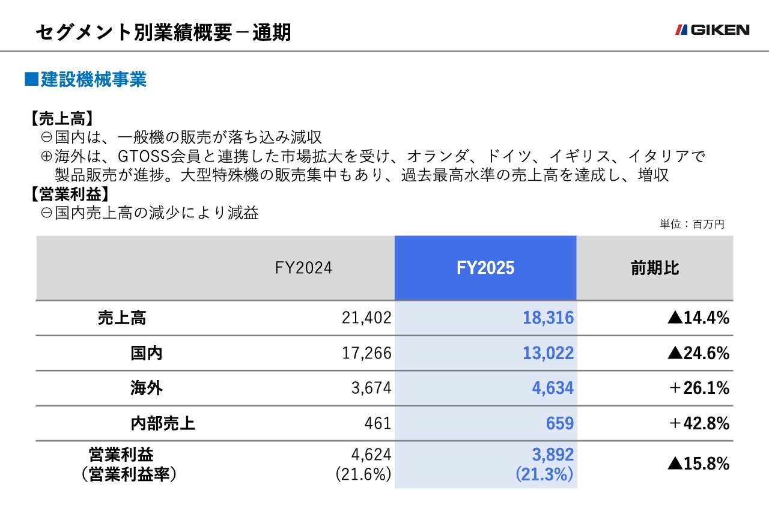Viewport: 769px width, 532px height.
Task: Click the blue square before 建設機械事業
Action: coord(31,80)
